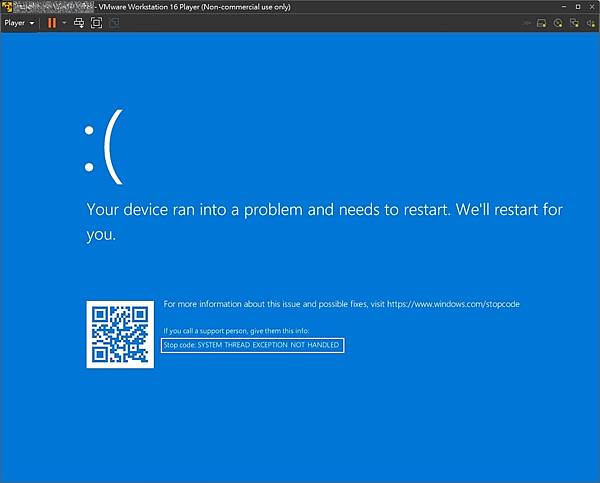Image resolution: width=600 pixels, height=483 pixels.
Task: Click the CD/DVD drive device icon
Action: [x=558, y=23]
